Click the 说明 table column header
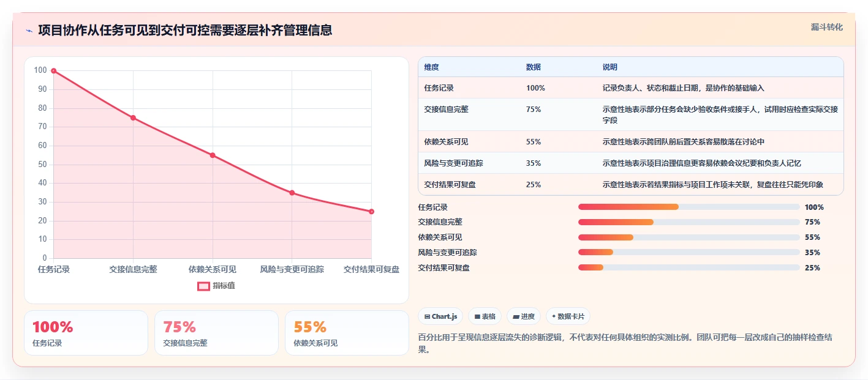 coord(610,67)
